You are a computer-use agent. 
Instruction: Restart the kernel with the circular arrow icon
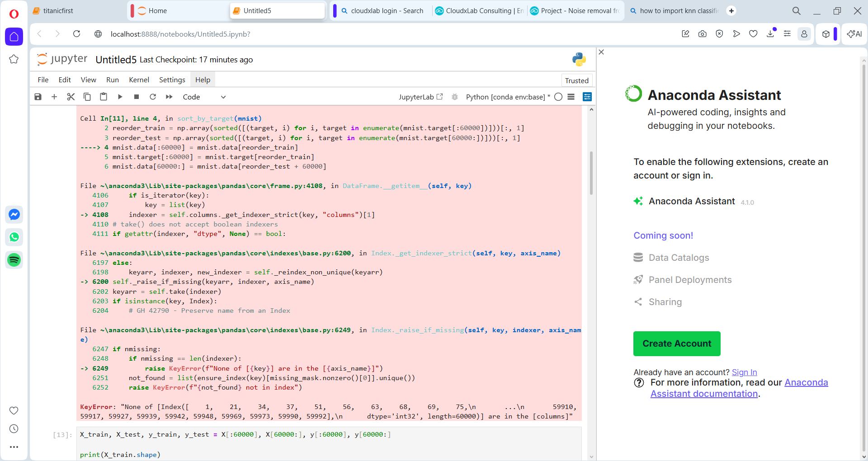pos(153,97)
